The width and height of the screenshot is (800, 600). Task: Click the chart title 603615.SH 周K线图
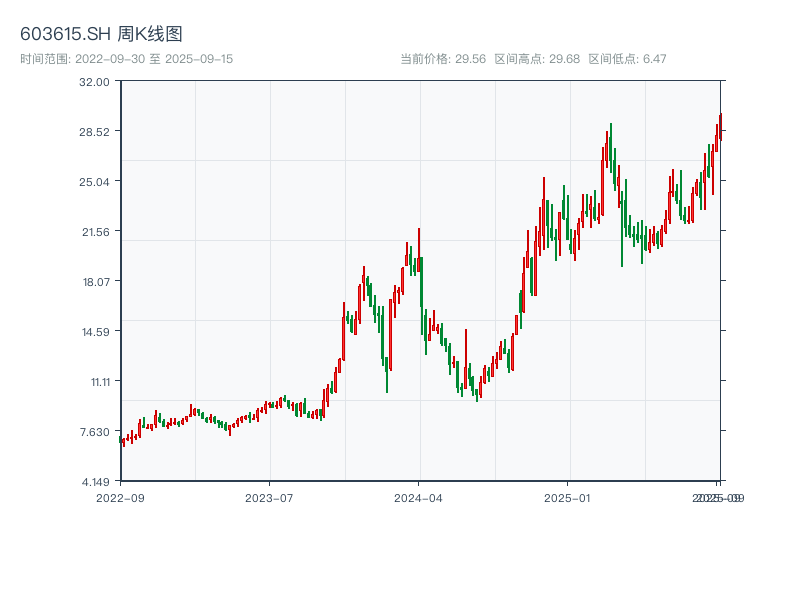click(x=101, y=34)
